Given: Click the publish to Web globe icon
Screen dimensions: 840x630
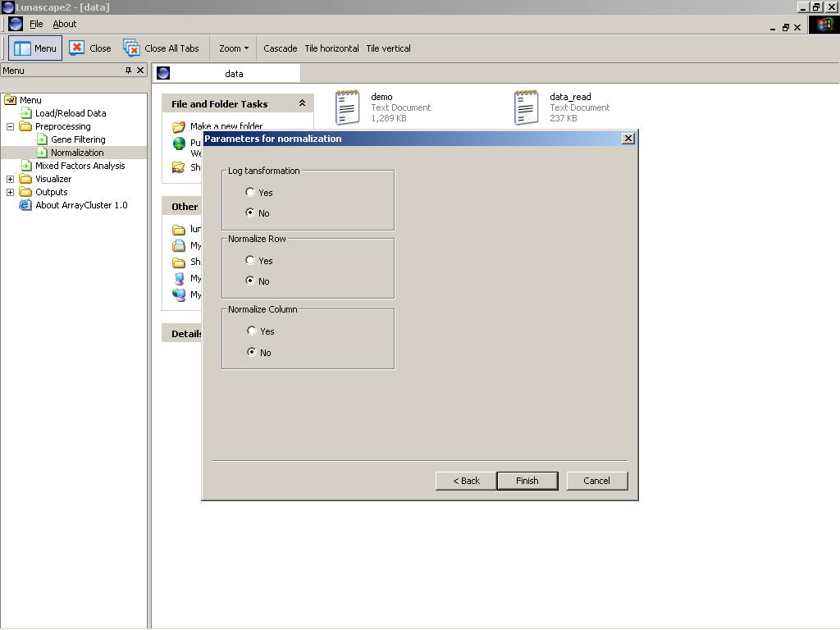Looking at the screenshot, I should click(x=179, y=144).
